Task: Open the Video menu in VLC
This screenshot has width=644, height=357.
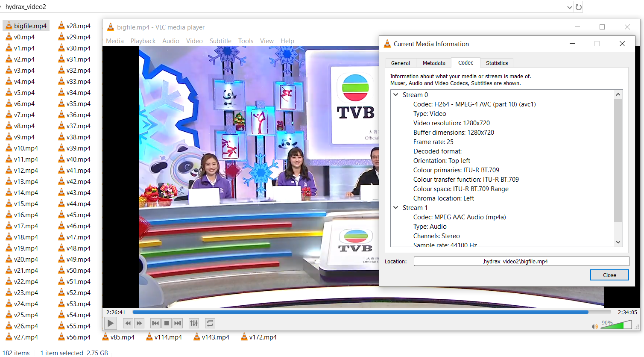Action: (194, 41)
